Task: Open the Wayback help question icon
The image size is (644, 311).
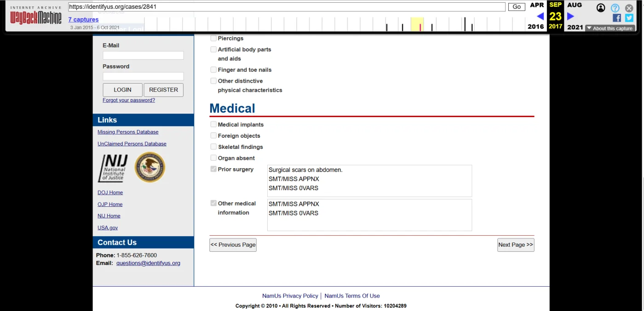Action: coord(615,8)
